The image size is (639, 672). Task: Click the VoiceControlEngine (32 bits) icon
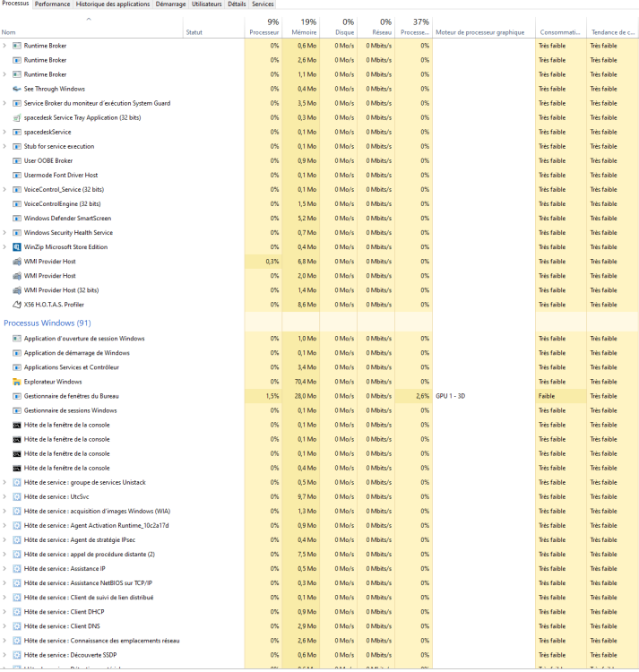[17, 203]
